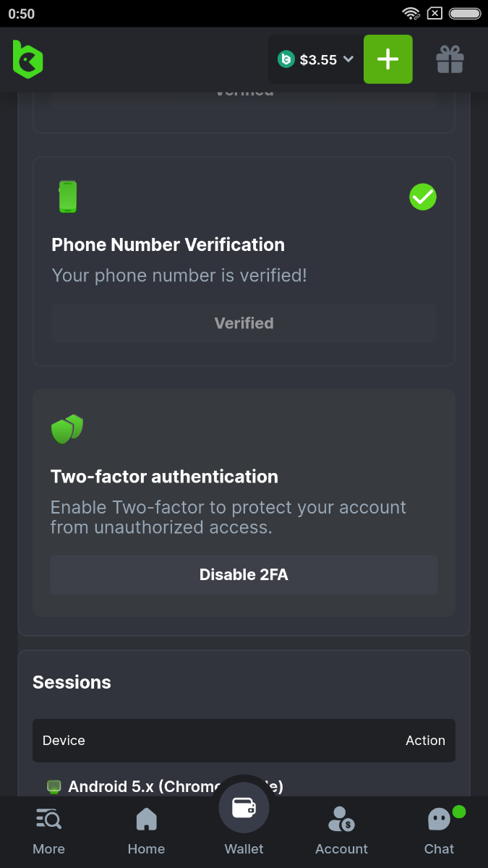Click the green shield two-factor icon
The width and height of the screenshot is (488, 868).
coord(67,429)
